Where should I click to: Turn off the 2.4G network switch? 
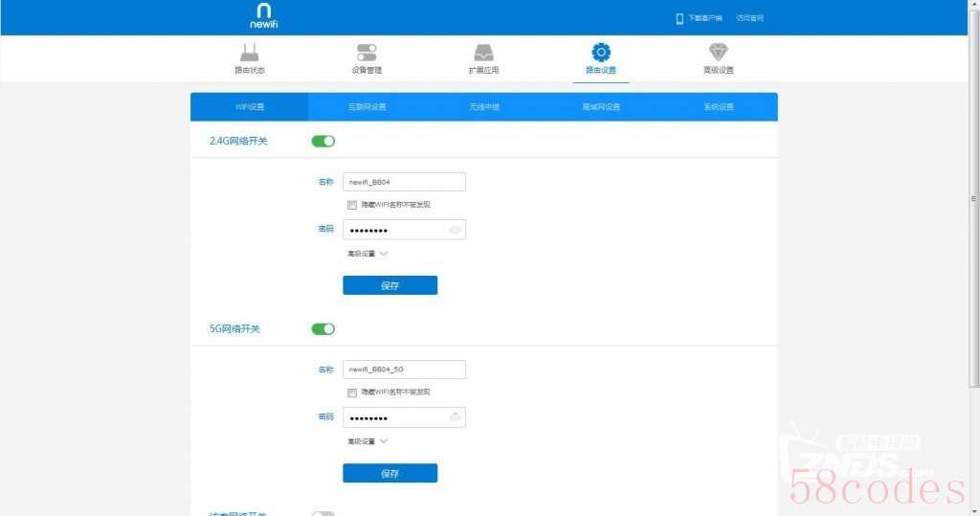323,142
